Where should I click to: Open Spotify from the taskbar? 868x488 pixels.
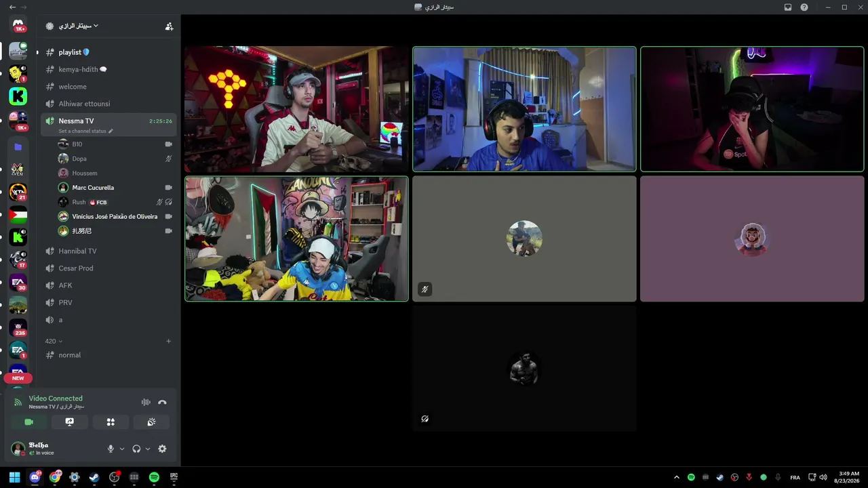pyautogui.click(x=154, y=477)
